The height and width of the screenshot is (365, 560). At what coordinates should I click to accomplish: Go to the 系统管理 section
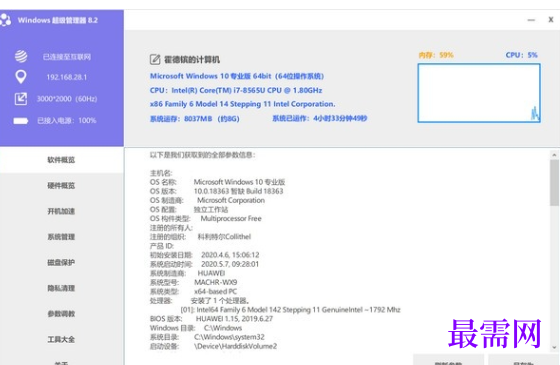61,237
